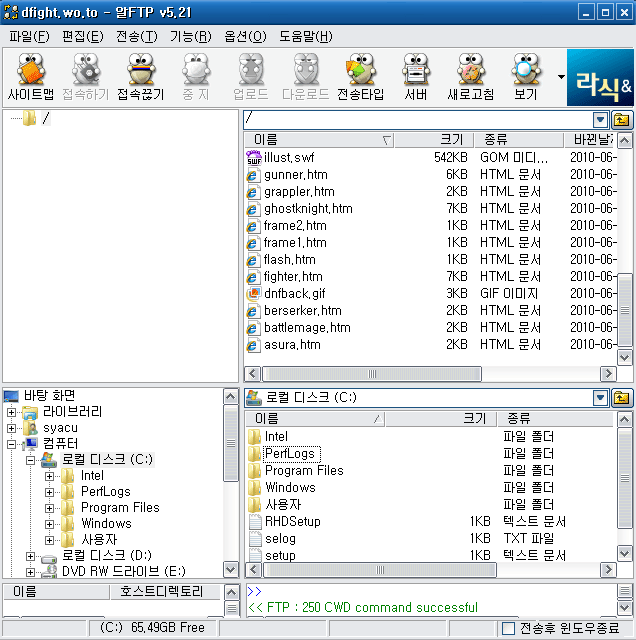Image resolution: width=636 pixels, height=640 pixels.
Task: Click the 새로고침 refresh icon
Action: [470, 77]
